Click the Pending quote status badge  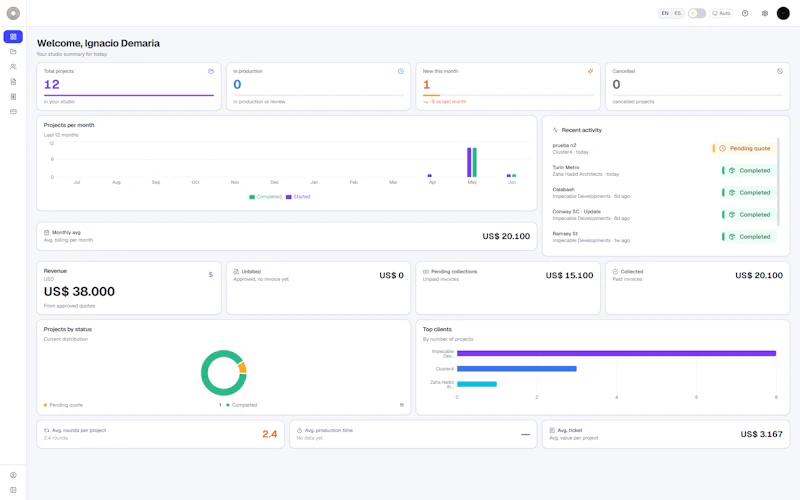tap(744, 148)
